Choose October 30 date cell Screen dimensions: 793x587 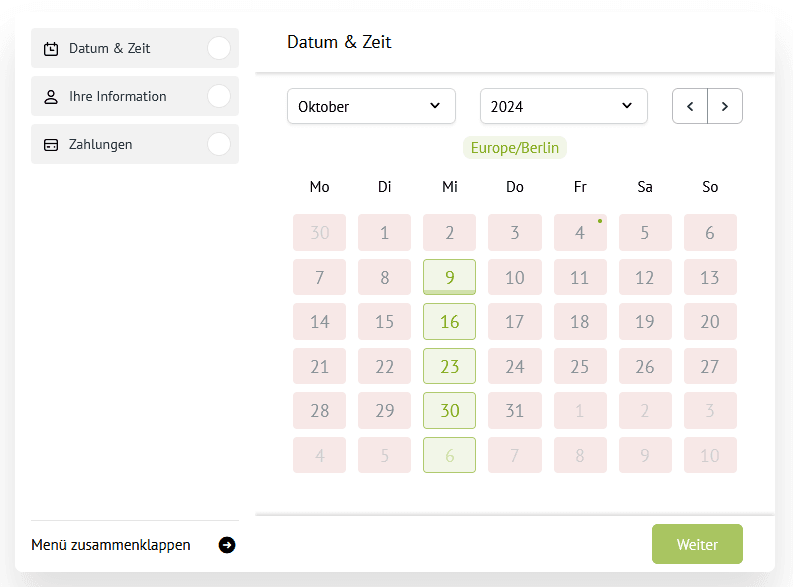pos(450,411)
